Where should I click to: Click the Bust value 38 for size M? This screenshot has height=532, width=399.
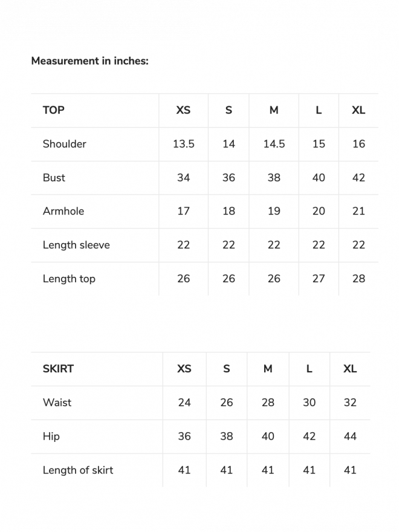(x=274, y=178)
